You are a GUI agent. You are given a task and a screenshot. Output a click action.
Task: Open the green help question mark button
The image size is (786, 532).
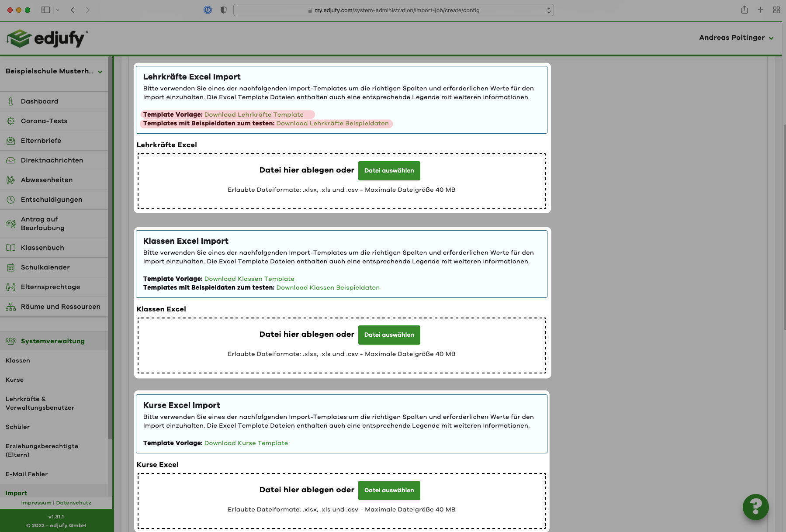pyautogui.click(x=755, y=507)
